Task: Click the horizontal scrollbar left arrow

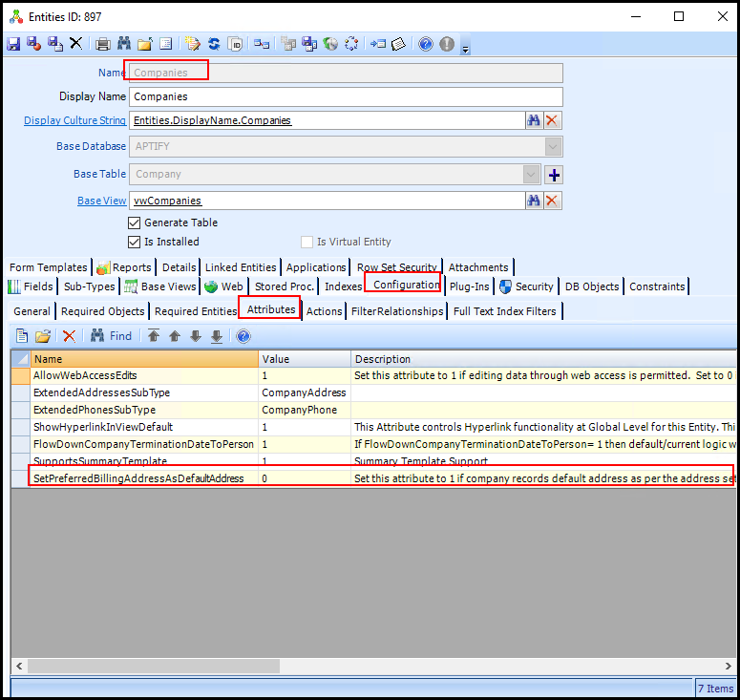Action: [19, 667]
